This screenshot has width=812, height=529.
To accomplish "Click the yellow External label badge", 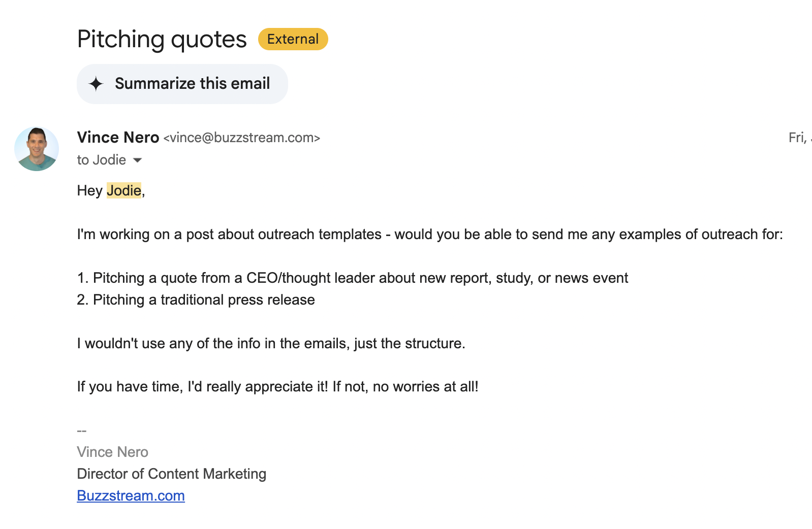I will 293,39.
